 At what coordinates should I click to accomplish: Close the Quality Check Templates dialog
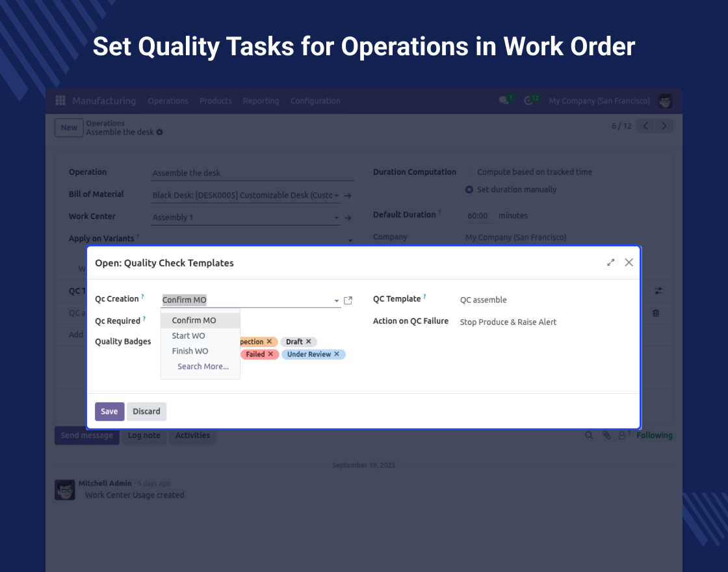pos(629,263)
